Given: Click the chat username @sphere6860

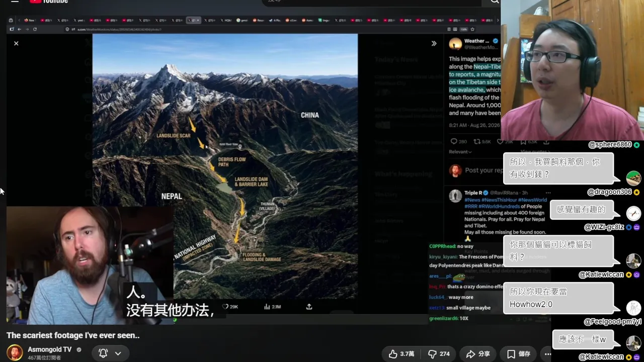Looking at the screenshot, I should [x=610, y=145].
